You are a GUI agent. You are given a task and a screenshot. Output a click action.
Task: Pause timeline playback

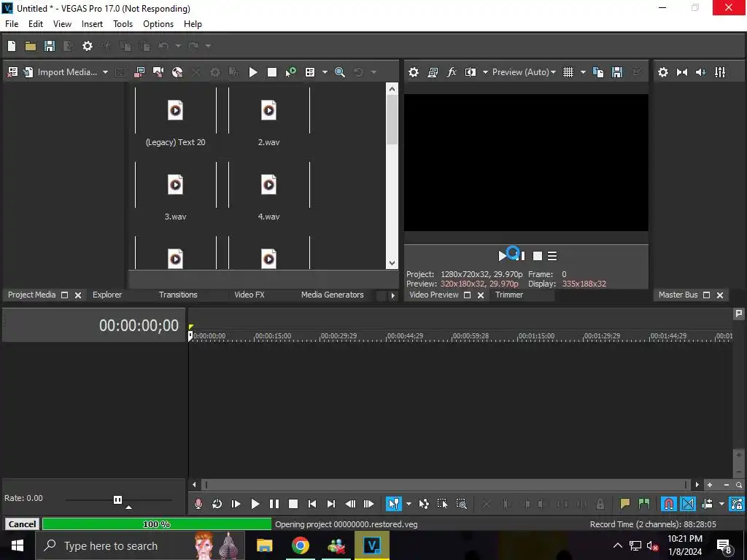pos(274,504)
